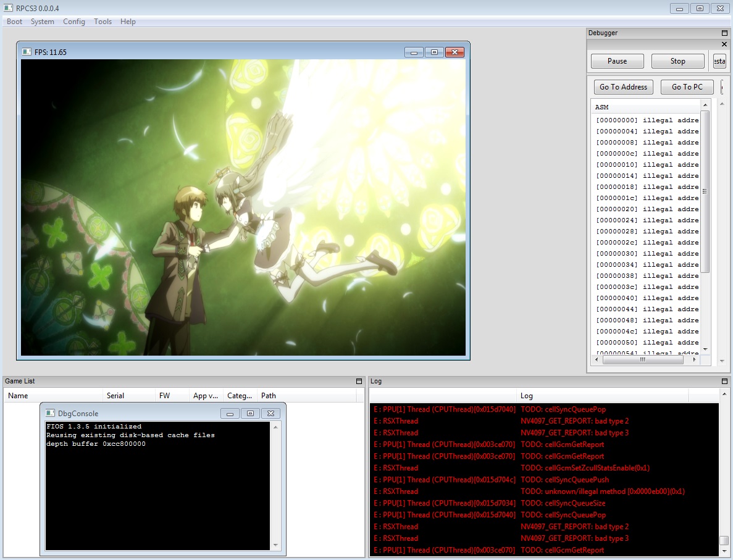The height and width of the screenshot is (560, 733).
Task: Click the FPS game window title icon
Action: [27, 52]
